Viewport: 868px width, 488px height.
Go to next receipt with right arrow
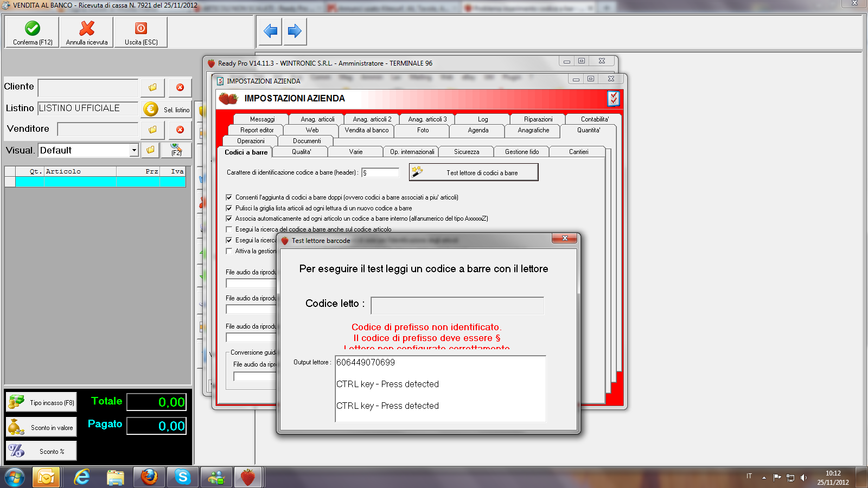pyautogui.click(x=295, y=31)
